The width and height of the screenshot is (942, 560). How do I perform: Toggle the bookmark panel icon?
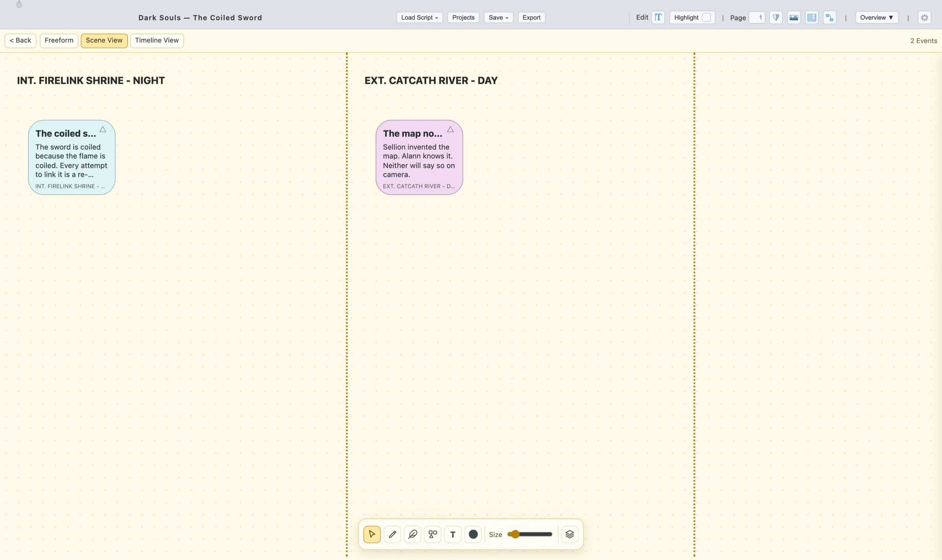[x=812, y=17]
